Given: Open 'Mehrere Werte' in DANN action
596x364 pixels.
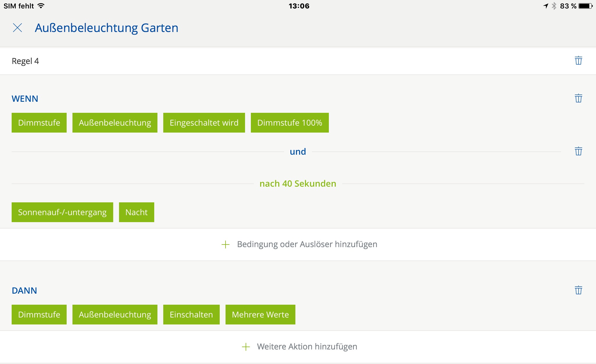Looking at the screenshot, I should (x=260, y=315).
